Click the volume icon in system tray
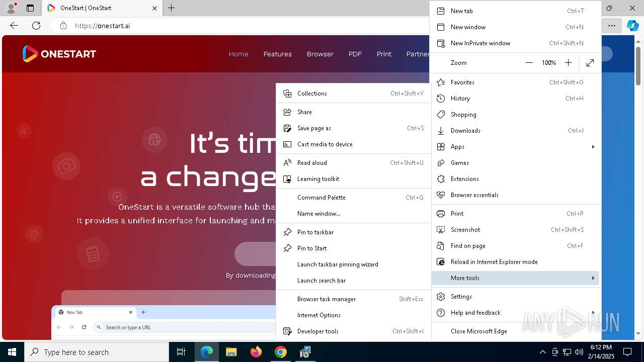 (579, 352)
